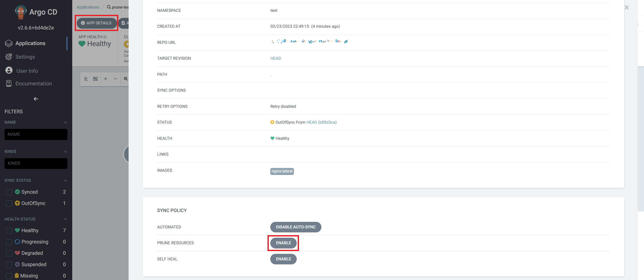This screenshot has width=644, height=280.
Task: Check the Synced sync status filter
Action: 9,192
